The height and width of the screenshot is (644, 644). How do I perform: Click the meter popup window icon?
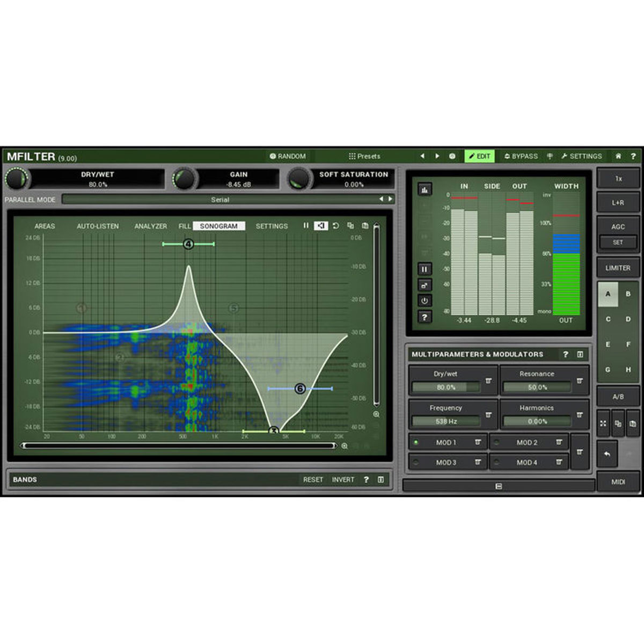(425, 285)
